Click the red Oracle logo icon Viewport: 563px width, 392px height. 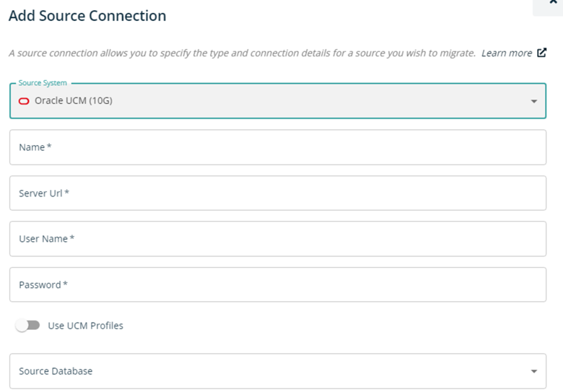24,101
